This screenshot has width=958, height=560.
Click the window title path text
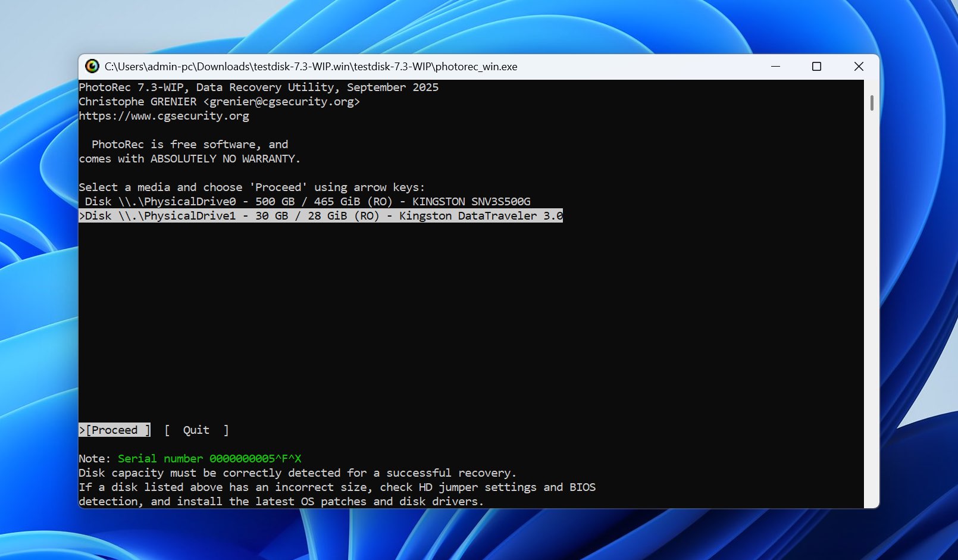click(x=311, y=67)
